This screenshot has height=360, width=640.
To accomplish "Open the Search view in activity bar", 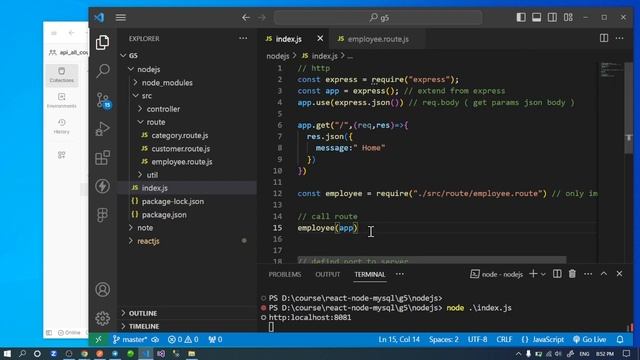I will click(x=102, y=71).
